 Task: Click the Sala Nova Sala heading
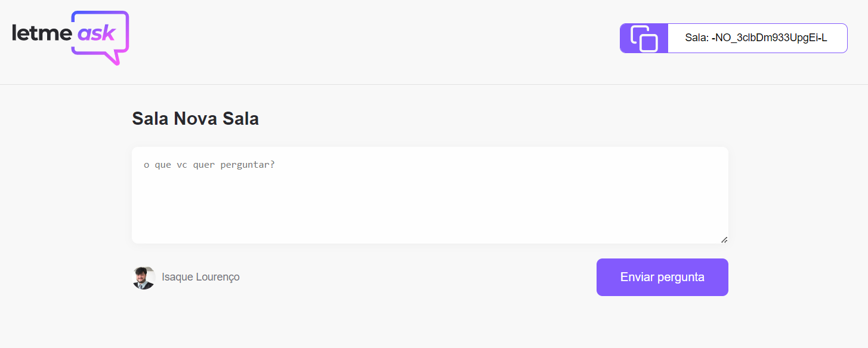(x=194, y=118)
